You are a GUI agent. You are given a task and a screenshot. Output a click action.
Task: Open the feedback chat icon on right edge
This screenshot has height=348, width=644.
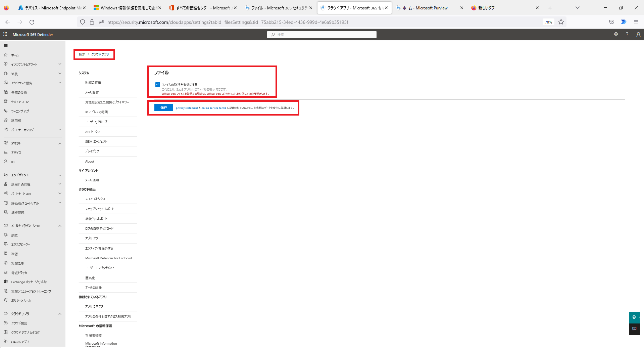[634, 329]
